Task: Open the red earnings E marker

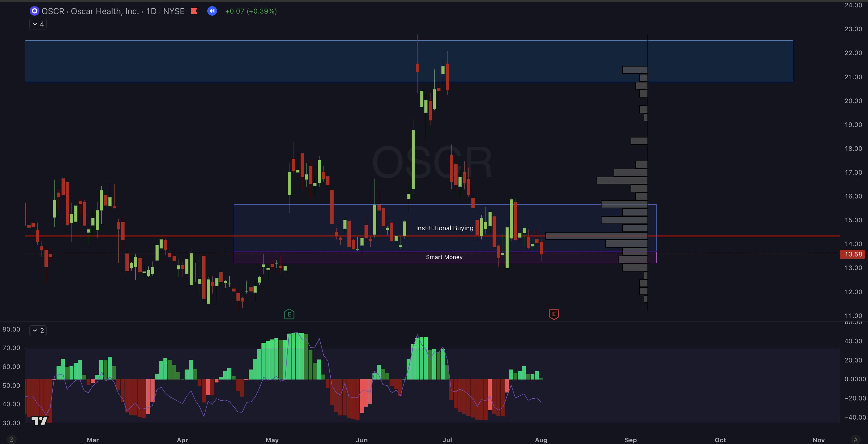Action: click(x=554, y=314)
